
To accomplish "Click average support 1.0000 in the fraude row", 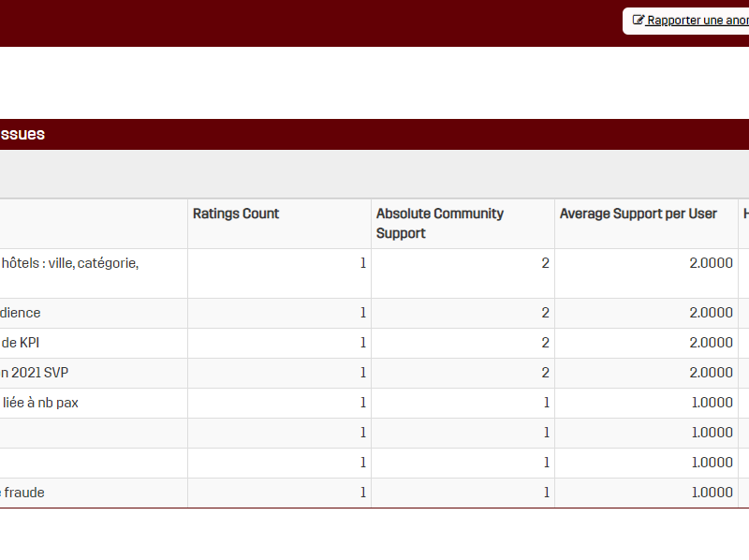I will (712, 493).
